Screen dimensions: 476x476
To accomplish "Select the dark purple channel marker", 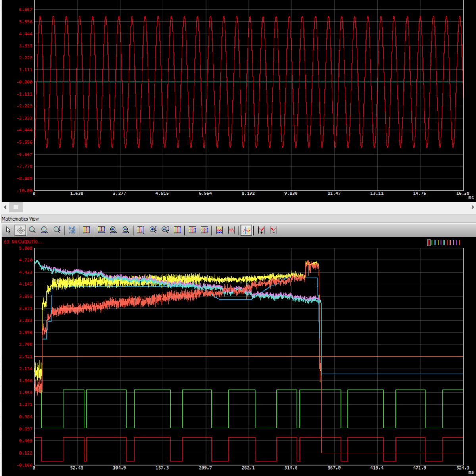I will [456, 242].
